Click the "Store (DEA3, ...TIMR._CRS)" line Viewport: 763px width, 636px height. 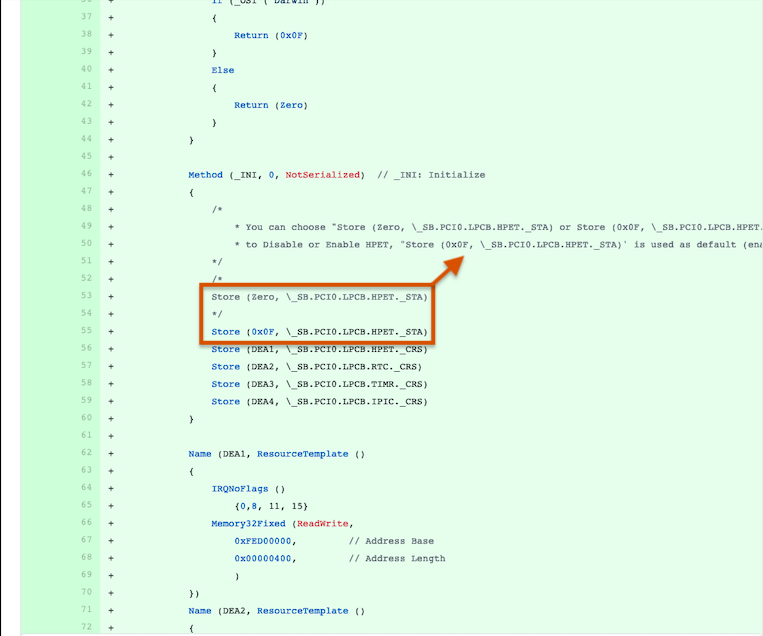[x=319, y=384]
